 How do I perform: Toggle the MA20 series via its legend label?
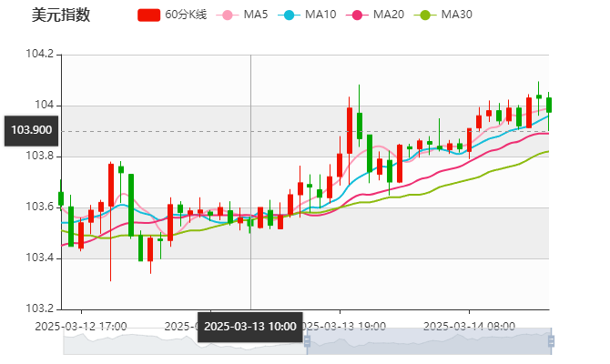(389, 15)
